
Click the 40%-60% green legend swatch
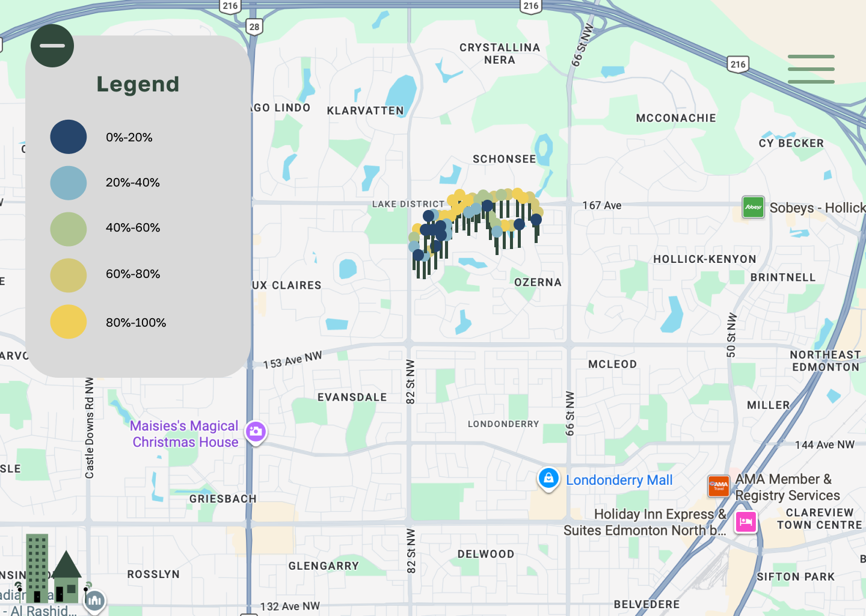point(69,229)
